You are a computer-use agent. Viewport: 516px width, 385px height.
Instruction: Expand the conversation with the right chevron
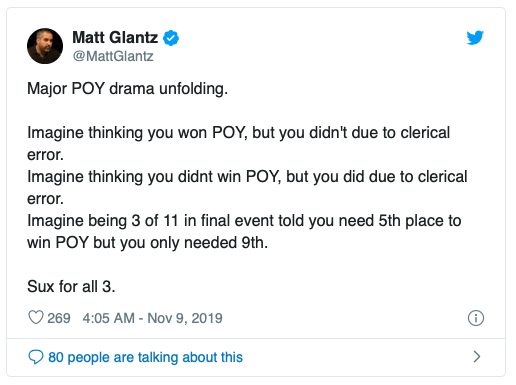[x=477, y=357]
